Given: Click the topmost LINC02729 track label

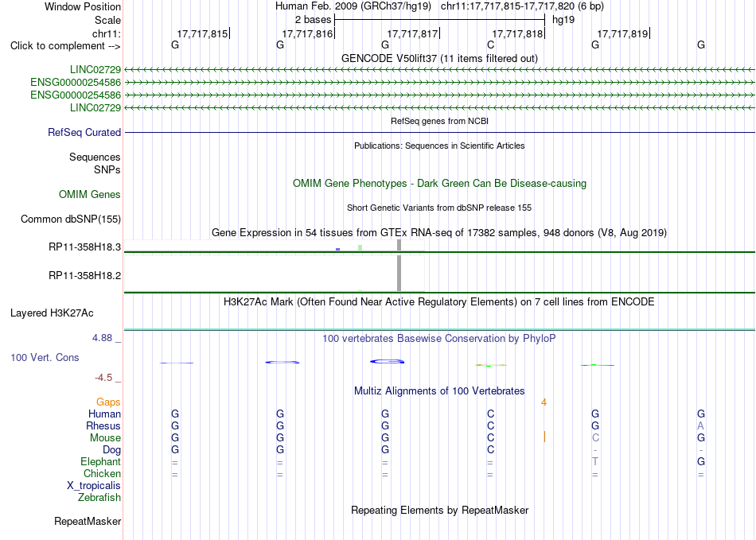Looking at the screenshot, I should pyautogui.click(x=95, y=70).
